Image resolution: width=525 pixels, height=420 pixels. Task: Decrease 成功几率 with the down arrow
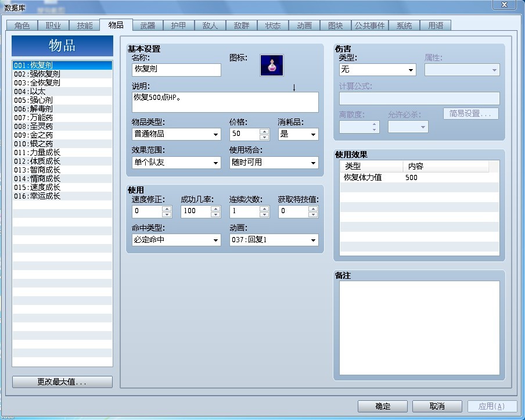pyautogui.click(x=215, y=214)
